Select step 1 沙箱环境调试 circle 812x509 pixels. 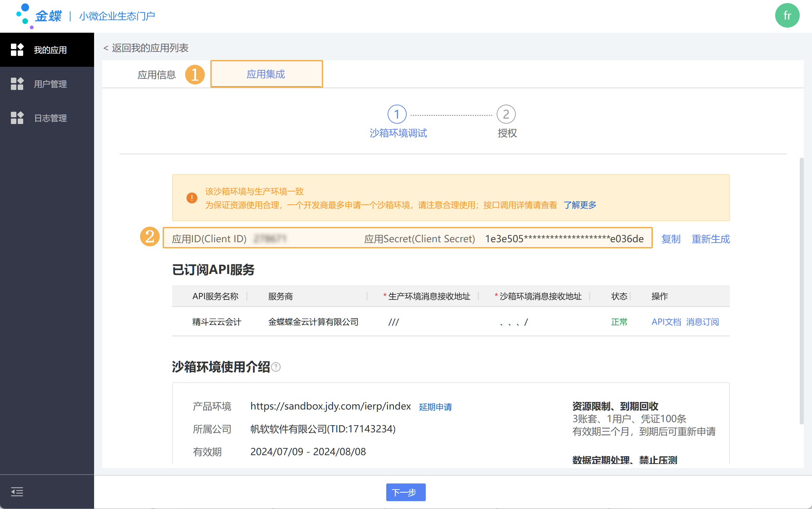click(397, 114)
